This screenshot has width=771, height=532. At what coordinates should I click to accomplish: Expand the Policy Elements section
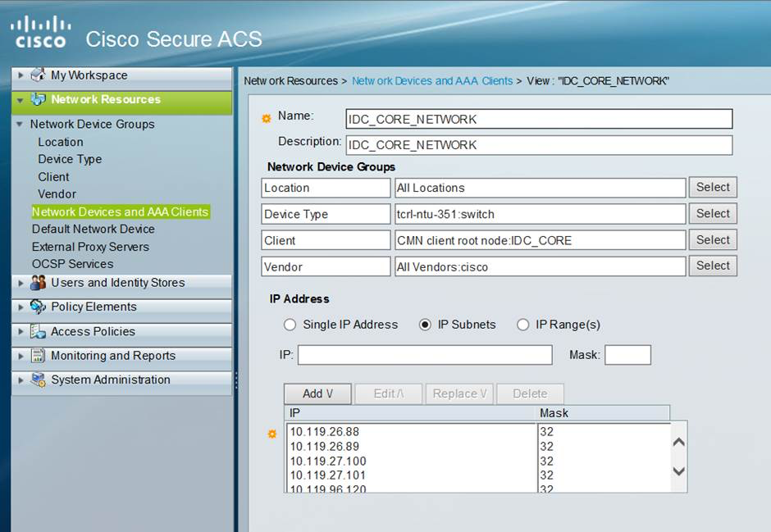21,307
